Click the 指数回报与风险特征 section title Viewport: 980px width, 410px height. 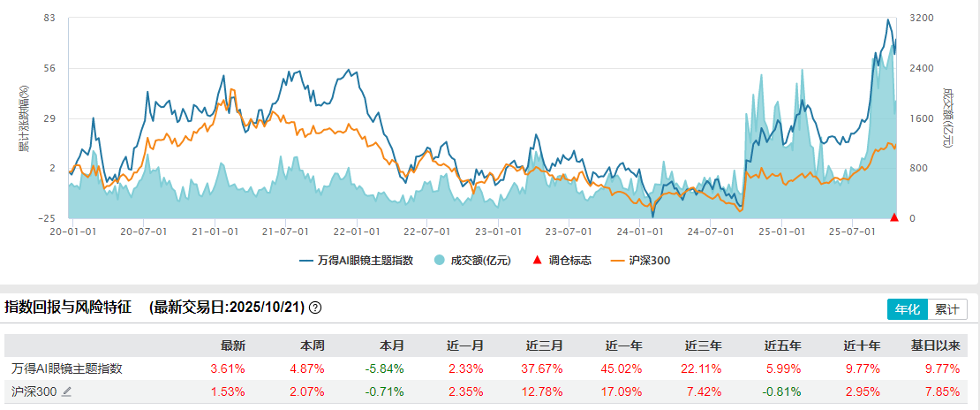pyautogui.click(x=68, y=307)
